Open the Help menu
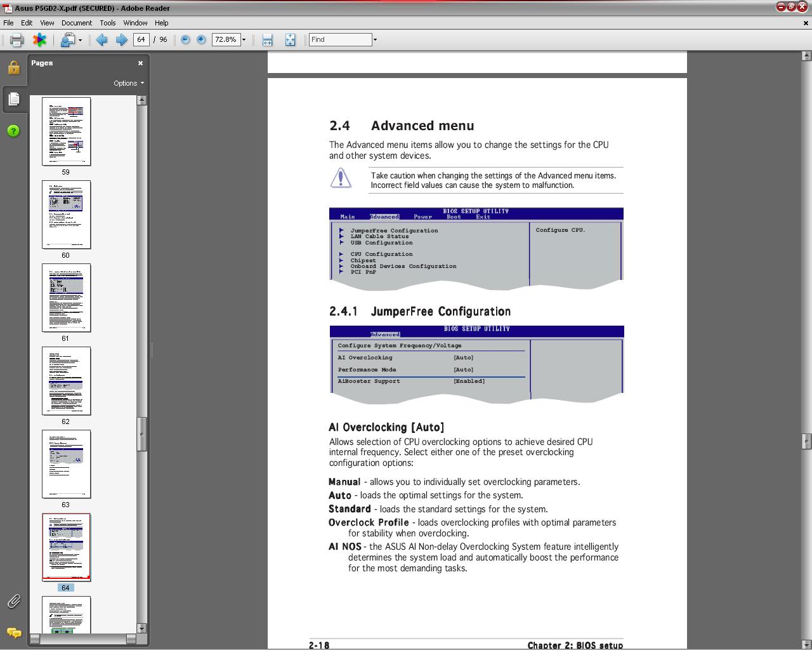The width and height of the screenshot is (812, 650). (x=162, y=23)
